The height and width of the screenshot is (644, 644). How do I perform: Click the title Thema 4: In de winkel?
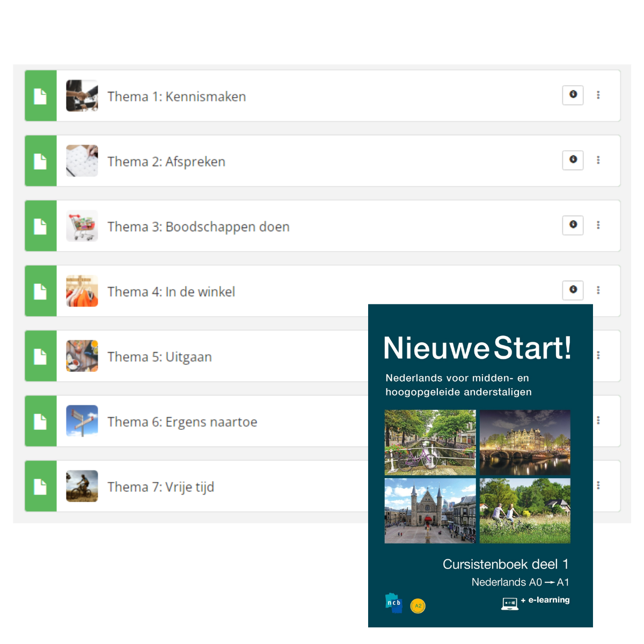point(171,291)
